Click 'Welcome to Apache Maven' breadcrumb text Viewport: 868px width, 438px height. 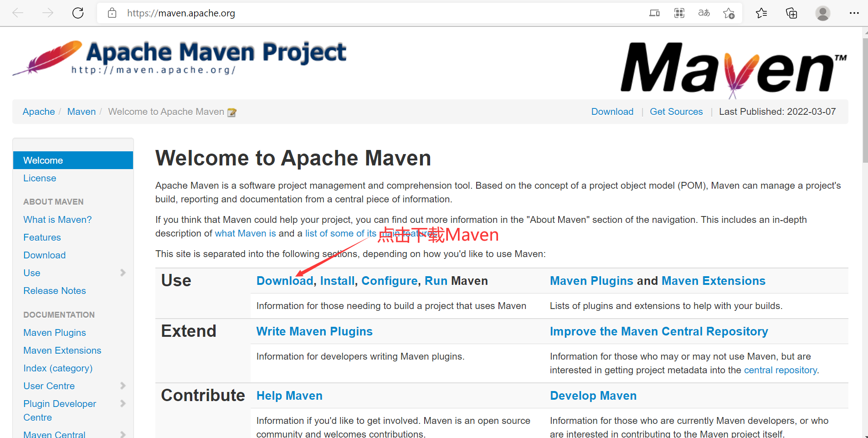[166, 112]
